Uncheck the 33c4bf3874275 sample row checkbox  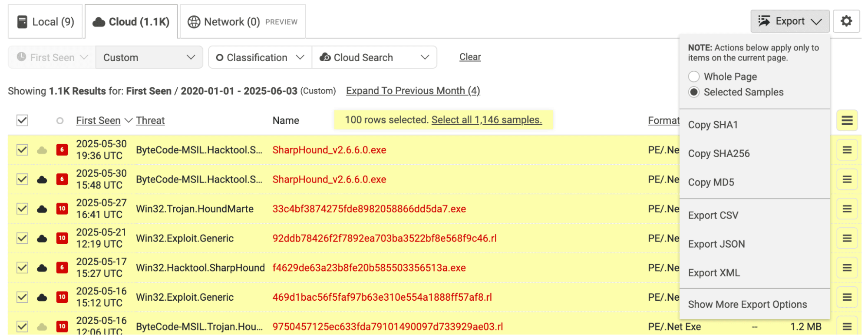tap(22, 209)
